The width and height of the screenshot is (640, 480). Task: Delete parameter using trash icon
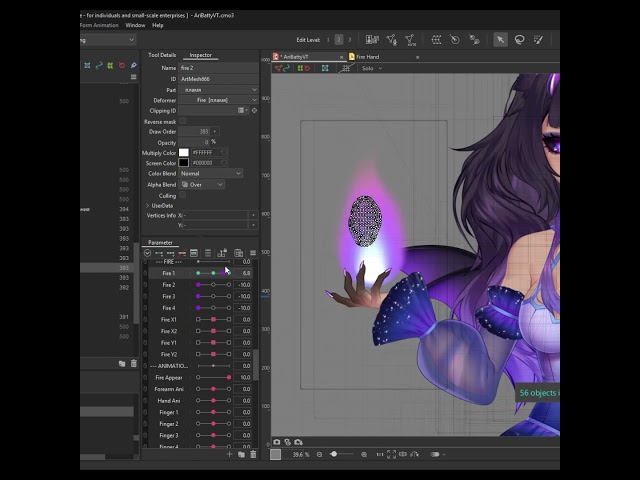pos(253,454)
